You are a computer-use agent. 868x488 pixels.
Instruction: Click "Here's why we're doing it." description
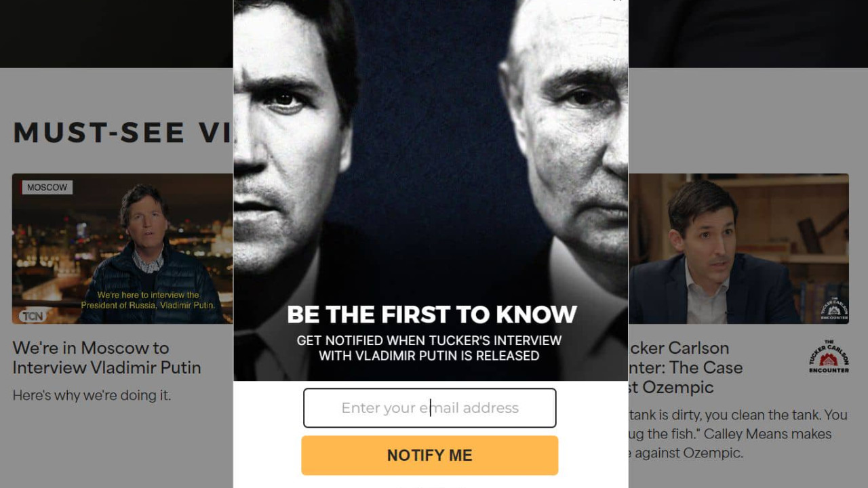pyautogui.click(x=92, y=395)
